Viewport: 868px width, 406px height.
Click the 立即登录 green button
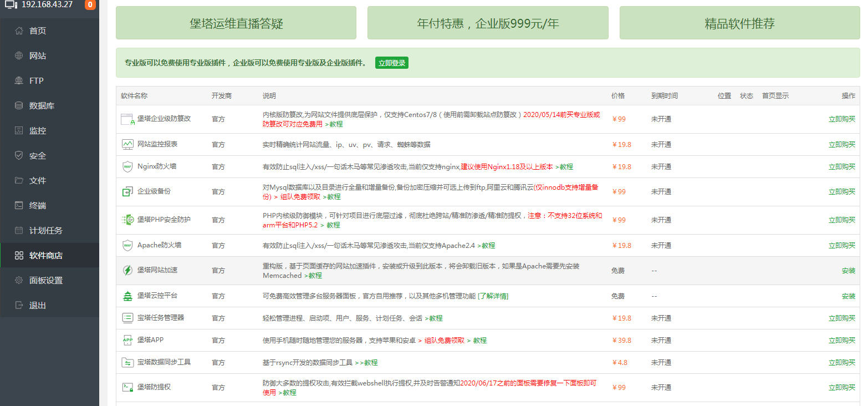392,63
